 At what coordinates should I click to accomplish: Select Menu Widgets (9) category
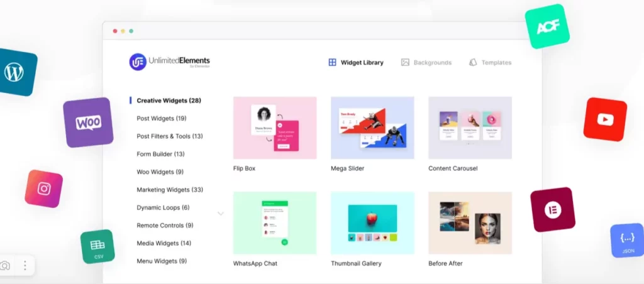pos(162,261)
